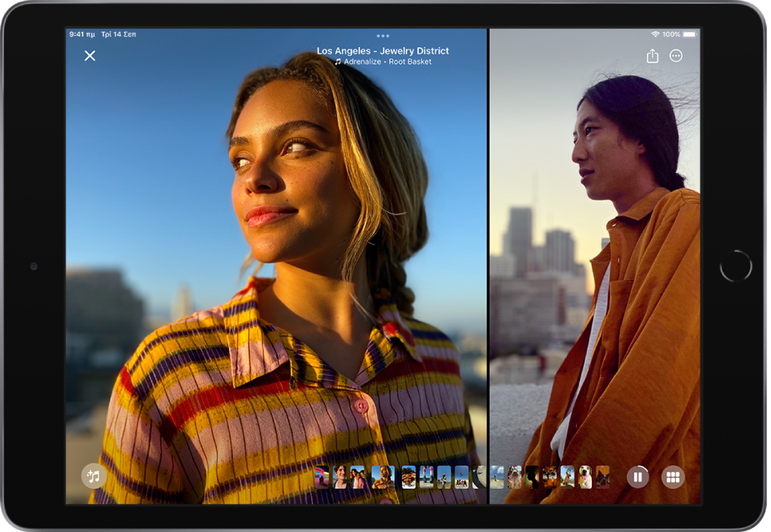Screen dimensions: 771x532
Task: Close the memory movie with the X
Action: (90, 56)
